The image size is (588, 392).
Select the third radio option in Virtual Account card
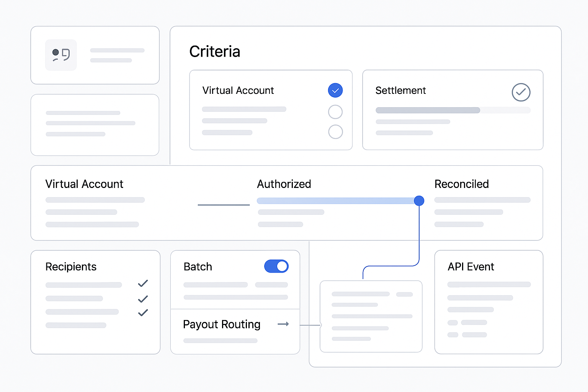coord(335,132)
